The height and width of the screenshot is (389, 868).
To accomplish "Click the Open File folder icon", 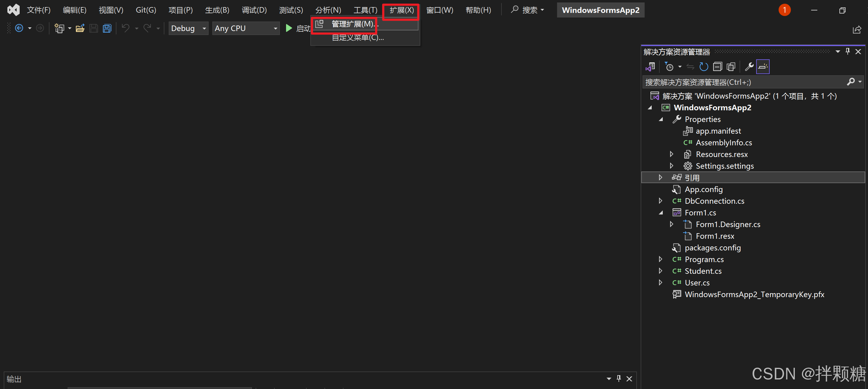I will (80, 28).
